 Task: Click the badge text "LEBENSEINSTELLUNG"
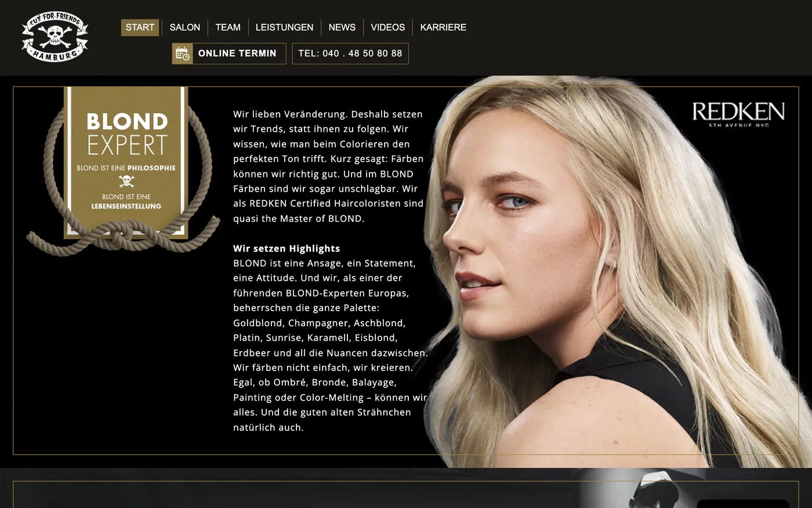pyautogui.click(x=126, y=206)
